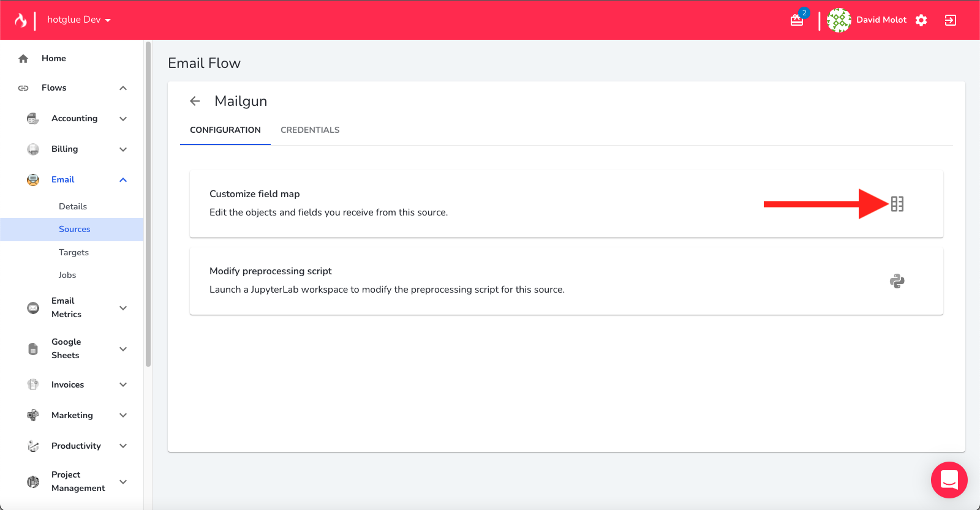Select the Email Metrics flow label

[x=66, y=307]
